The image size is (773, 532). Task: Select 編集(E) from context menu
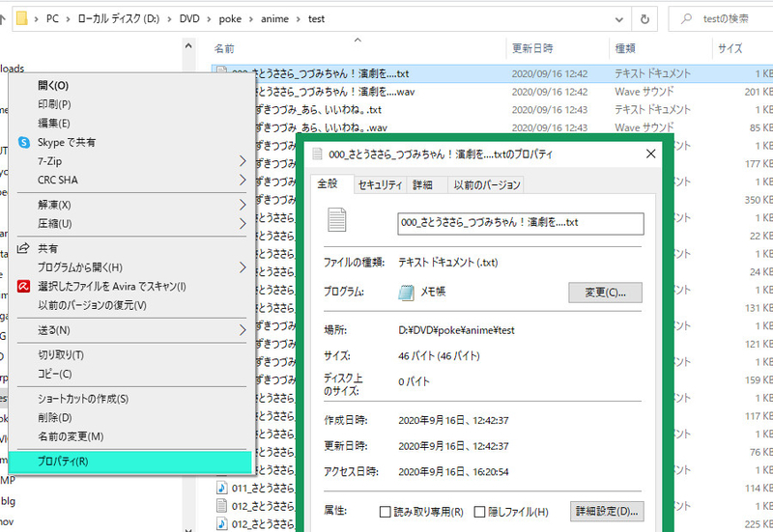54,124
